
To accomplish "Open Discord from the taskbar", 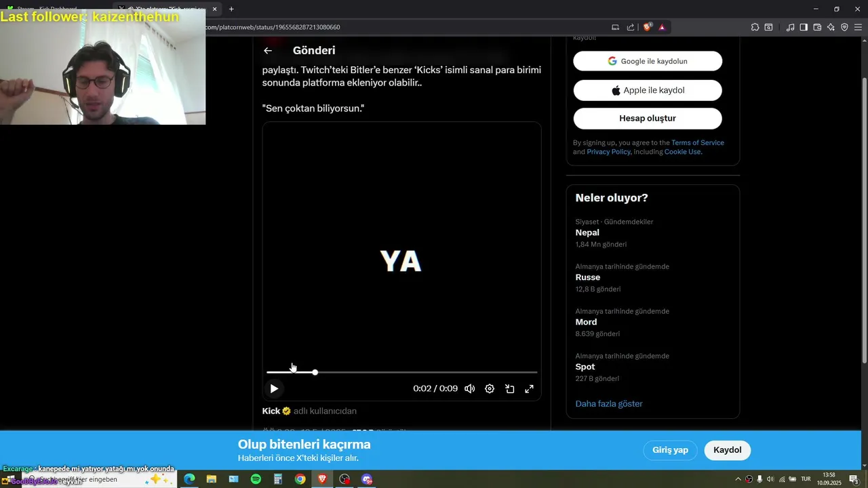I will (x=367, y=479).
